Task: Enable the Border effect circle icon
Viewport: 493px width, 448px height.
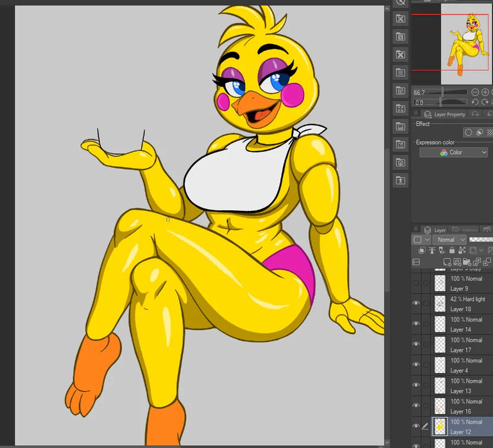Action: click(x=468, y=133)
